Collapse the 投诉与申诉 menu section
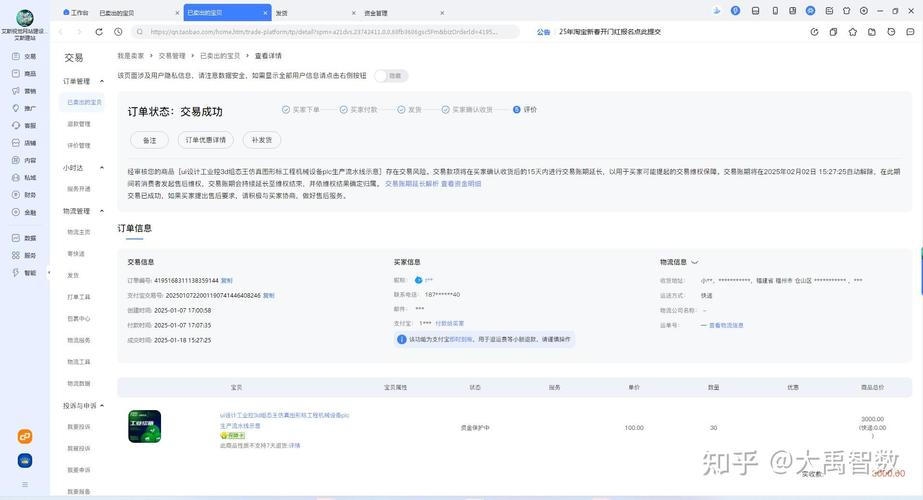 102,406
